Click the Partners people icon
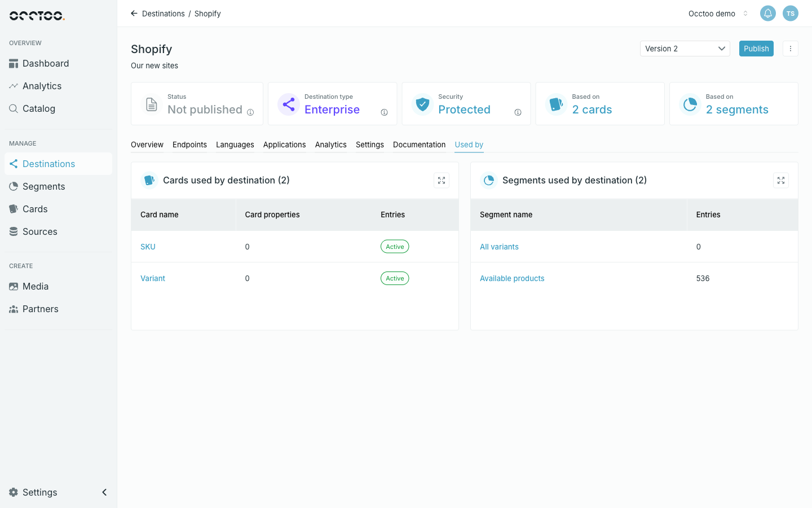Screen dimensions: 812x508 (14, 309)
